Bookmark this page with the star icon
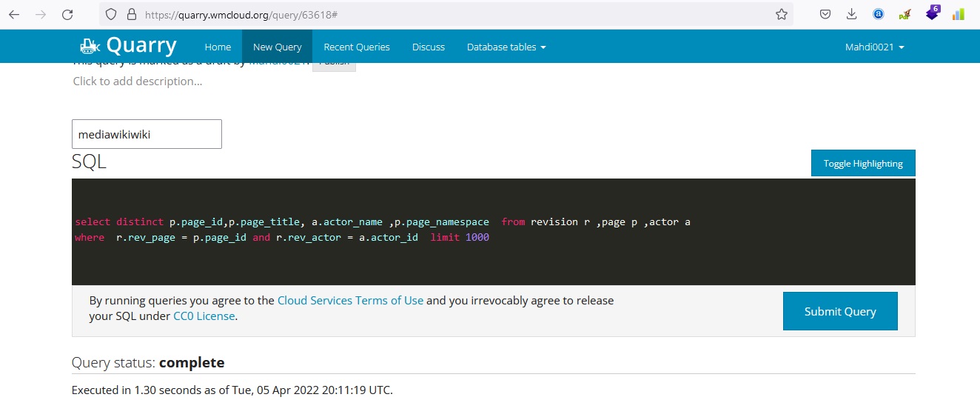 point(782,14)
